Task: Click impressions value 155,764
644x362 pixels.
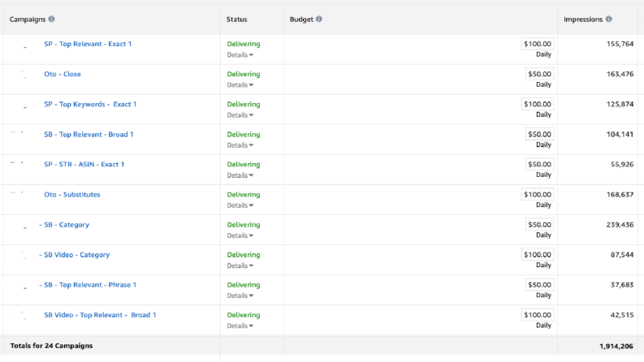Action: (x=620, y=44)
